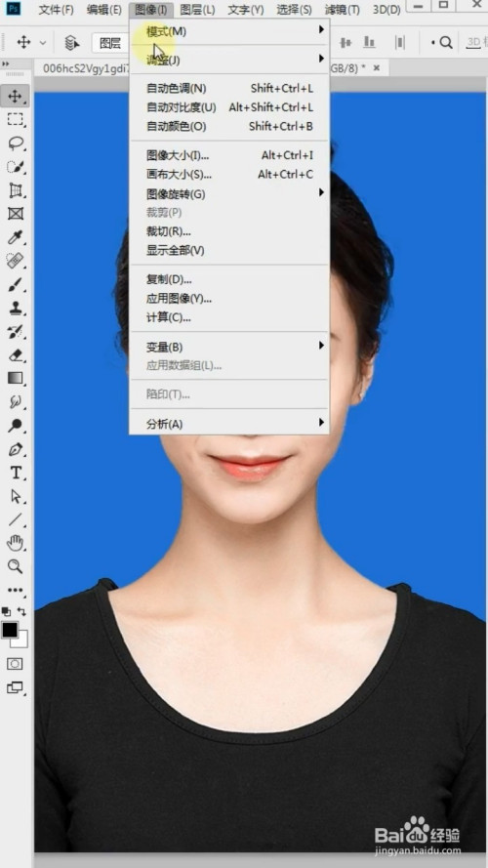Open the 3D(D) menu
Viewport: 488px width, 868px height.
point(386,10)
